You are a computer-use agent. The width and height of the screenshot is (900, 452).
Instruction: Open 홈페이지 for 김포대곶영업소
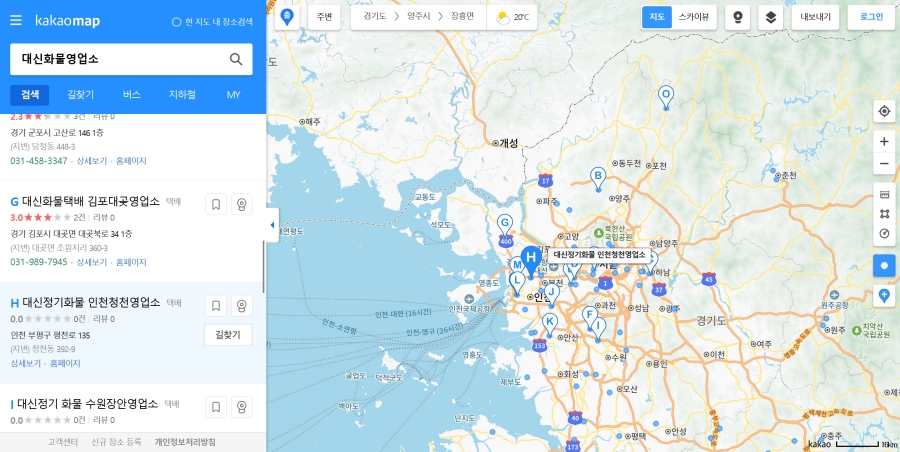[131, 262]
